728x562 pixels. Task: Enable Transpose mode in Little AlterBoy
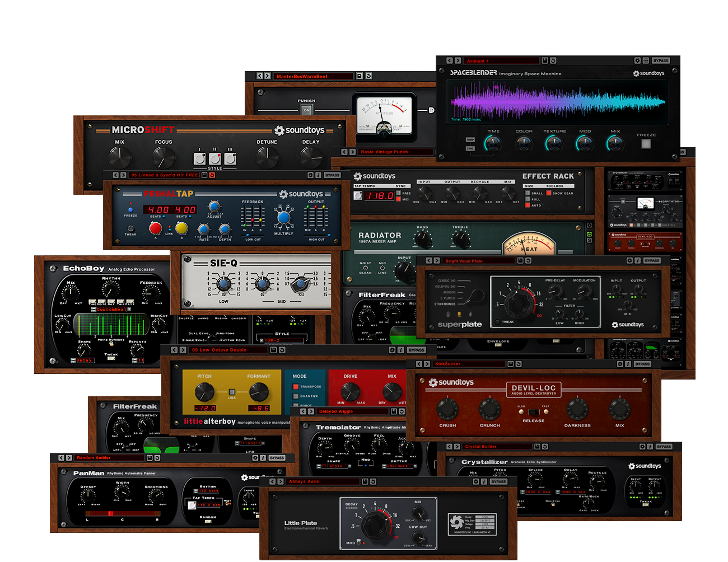[296, 386]
